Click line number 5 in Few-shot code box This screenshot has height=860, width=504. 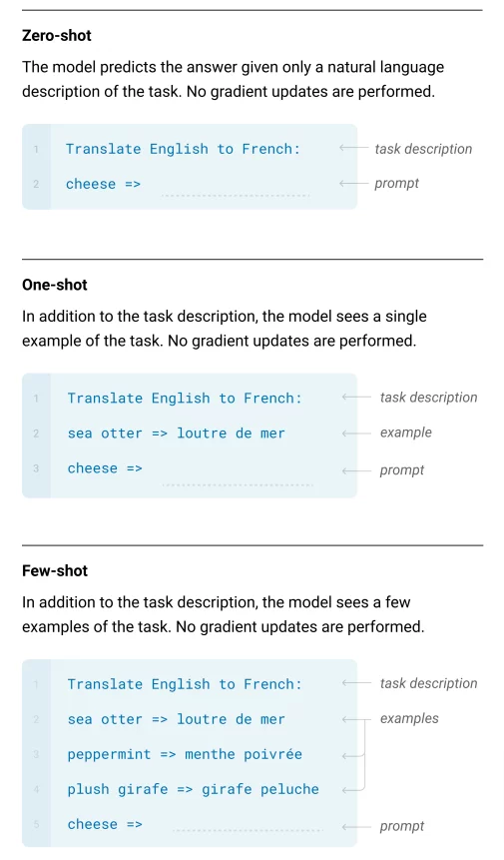tap(36, 824)
